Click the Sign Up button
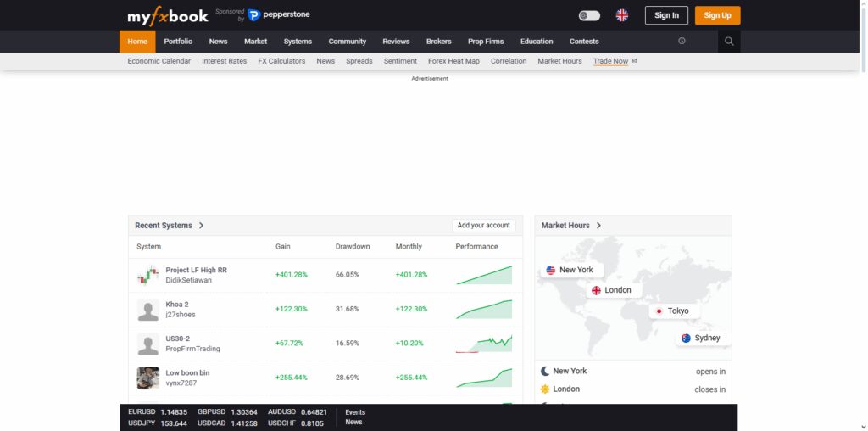Image resolution: width=868 pixels, height=431 pixels. point(717,15)
